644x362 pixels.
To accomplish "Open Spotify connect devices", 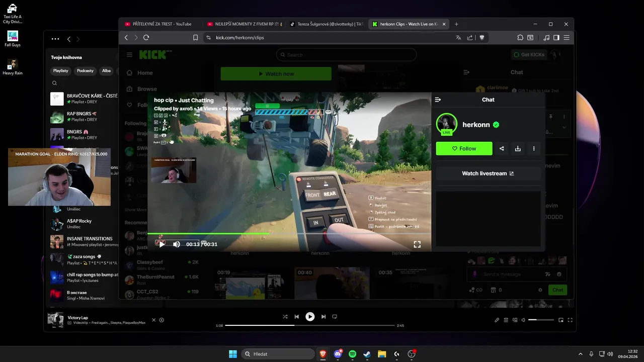I will [x=514, y=320].
